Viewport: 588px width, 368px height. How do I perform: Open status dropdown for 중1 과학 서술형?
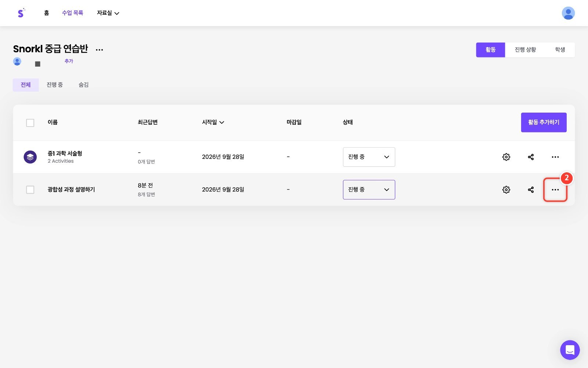tap(369, 157)
